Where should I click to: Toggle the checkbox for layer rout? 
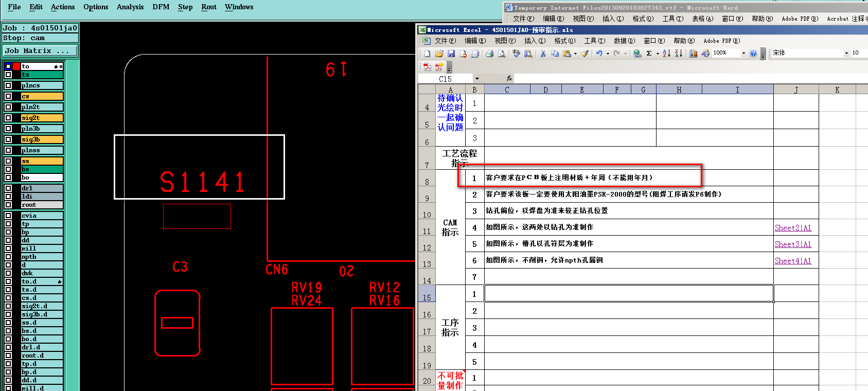(8, 205)
